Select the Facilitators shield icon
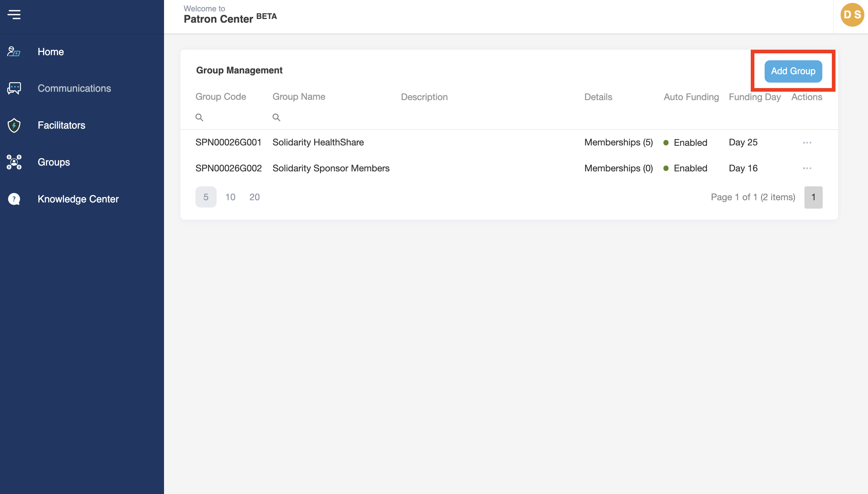Viewport: 868px width, 494px height. [x=14, y=125]
